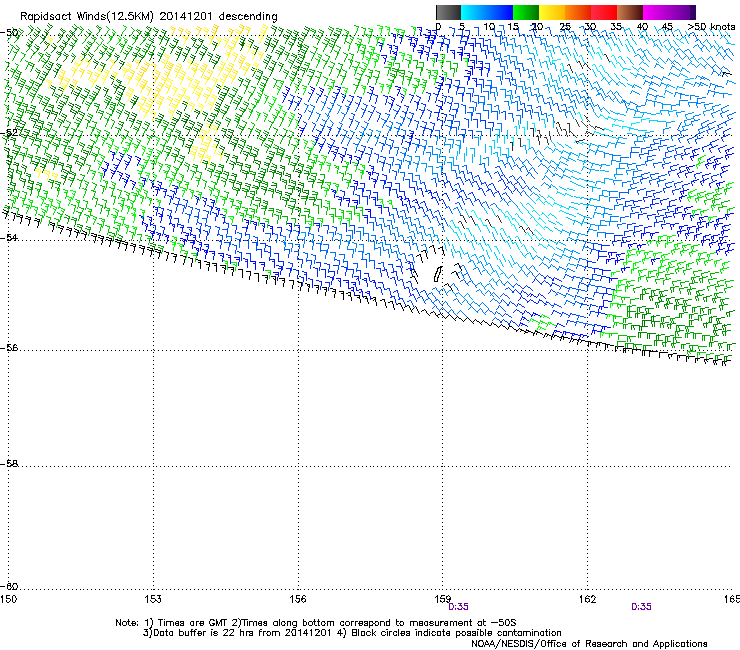This screenshot has height=650, width=740.
Task: Click the '159' longitude axis label
Action: click(443, 599)
